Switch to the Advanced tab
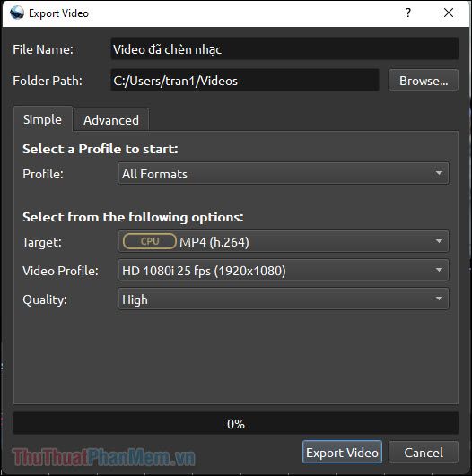 click(111, 120)
